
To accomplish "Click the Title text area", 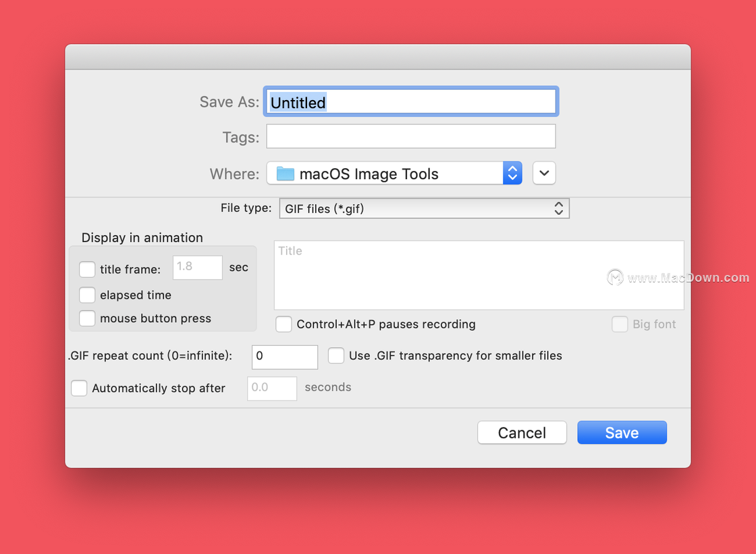I will [479, 275].
